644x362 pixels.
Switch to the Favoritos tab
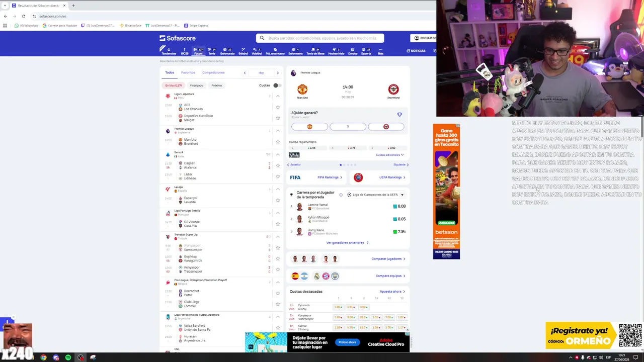point(188,72)
